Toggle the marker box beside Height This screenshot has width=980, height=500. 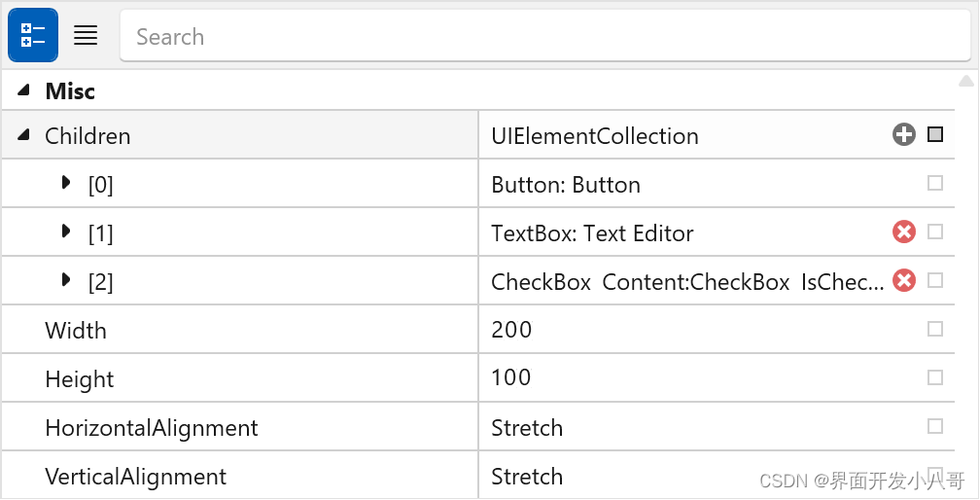pyautogui.click(x=935, y=377)
